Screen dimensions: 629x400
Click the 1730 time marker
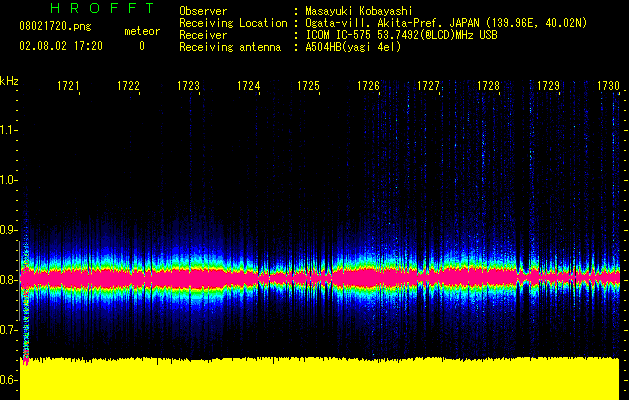(608, 87)
